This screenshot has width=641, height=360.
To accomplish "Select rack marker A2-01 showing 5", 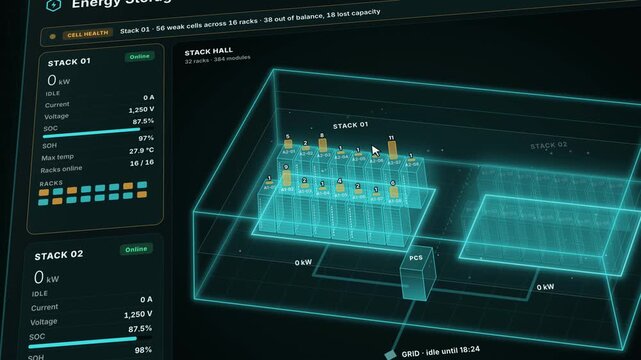I will click(288, 144).
